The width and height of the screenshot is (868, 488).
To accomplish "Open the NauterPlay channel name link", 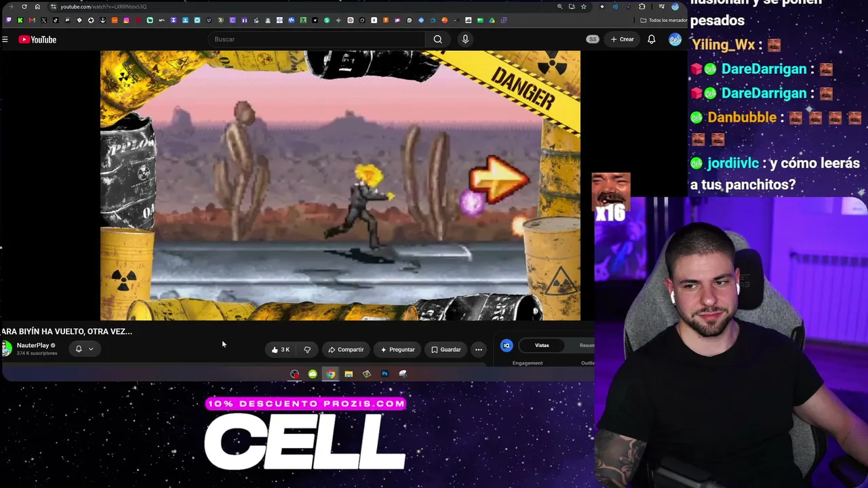I will point(33,346).
